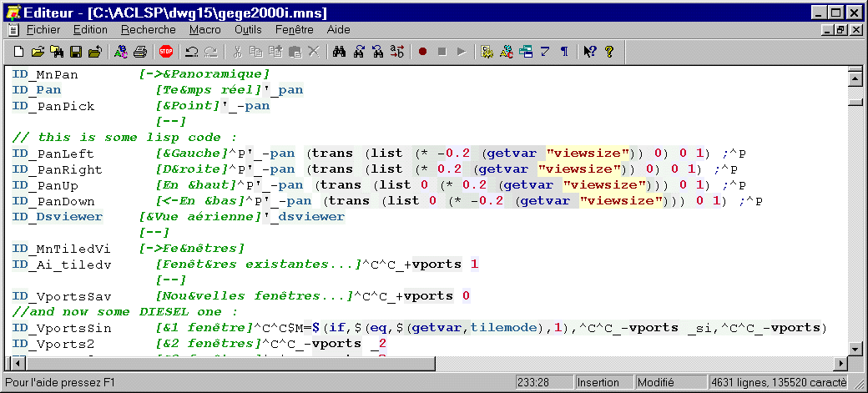868x393 pixels.
Task: Click the copy-append icon with plus sign
Action: pyautogui.click(x=275, y=52)
